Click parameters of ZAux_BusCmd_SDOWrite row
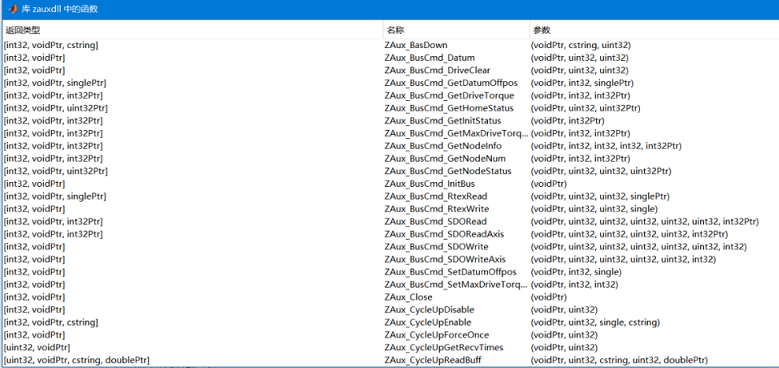 (x=638, y=247)
